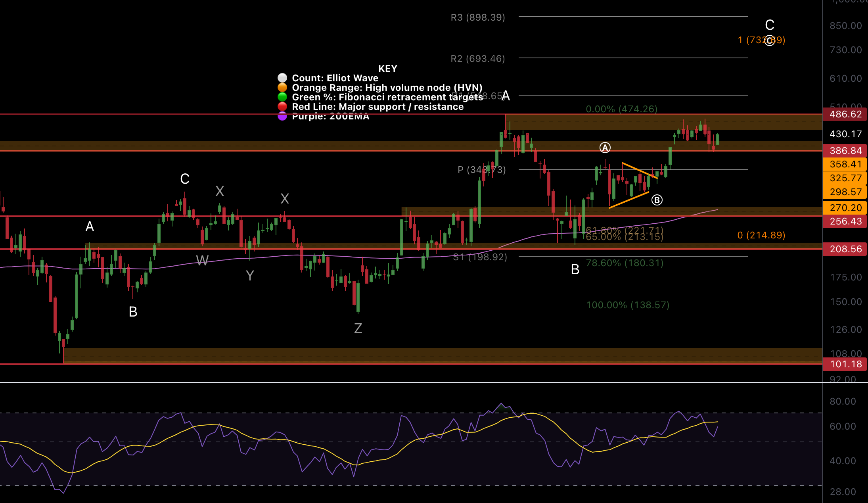Click the 486.62 red price tag
This screenshot has height=503, width=868.
845,114
